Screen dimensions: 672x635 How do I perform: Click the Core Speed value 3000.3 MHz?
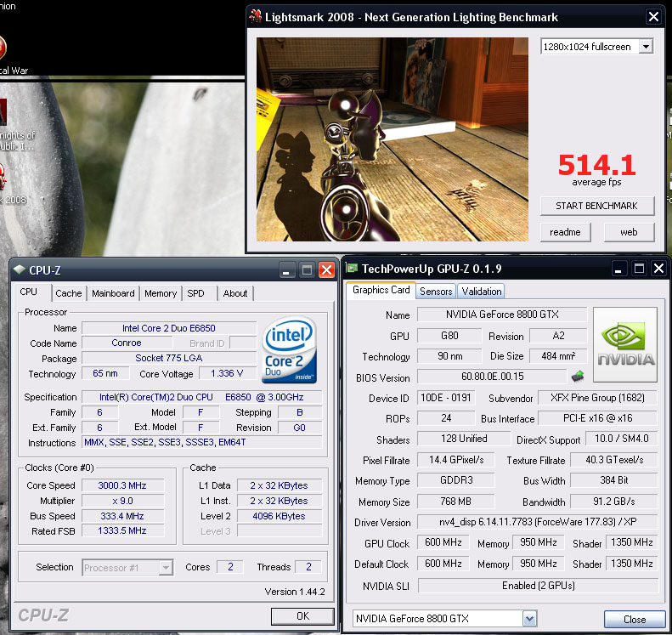pyautogui.click(x=122, y=485)
